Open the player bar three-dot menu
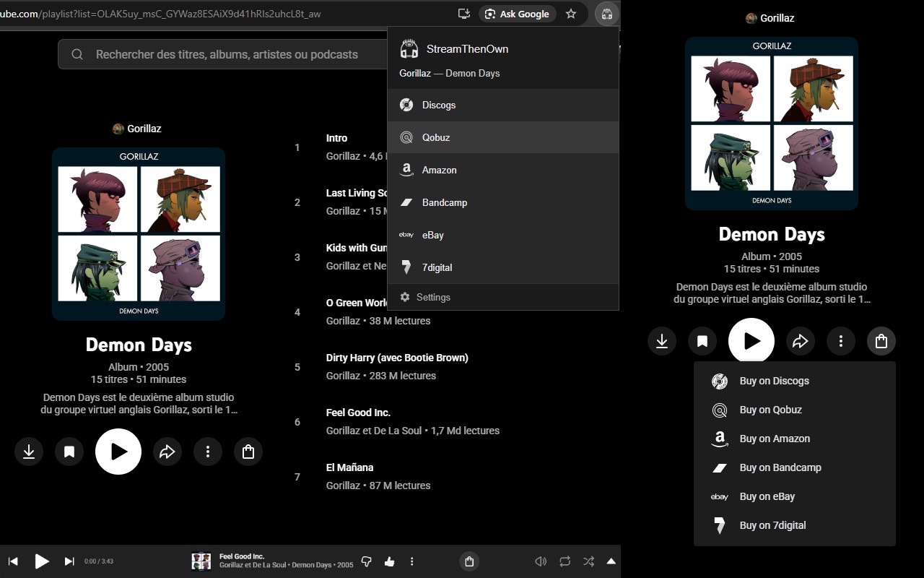 [412, 561]
